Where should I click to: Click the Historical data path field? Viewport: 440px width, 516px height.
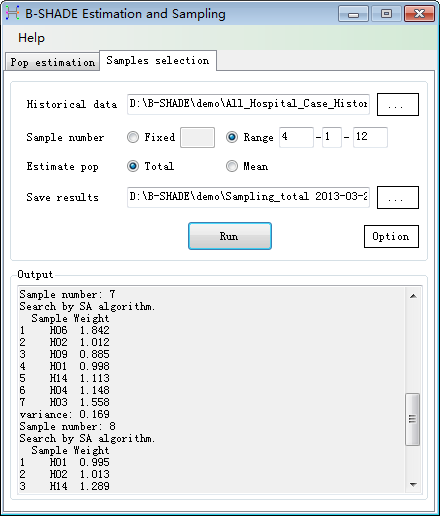point(248,104)
